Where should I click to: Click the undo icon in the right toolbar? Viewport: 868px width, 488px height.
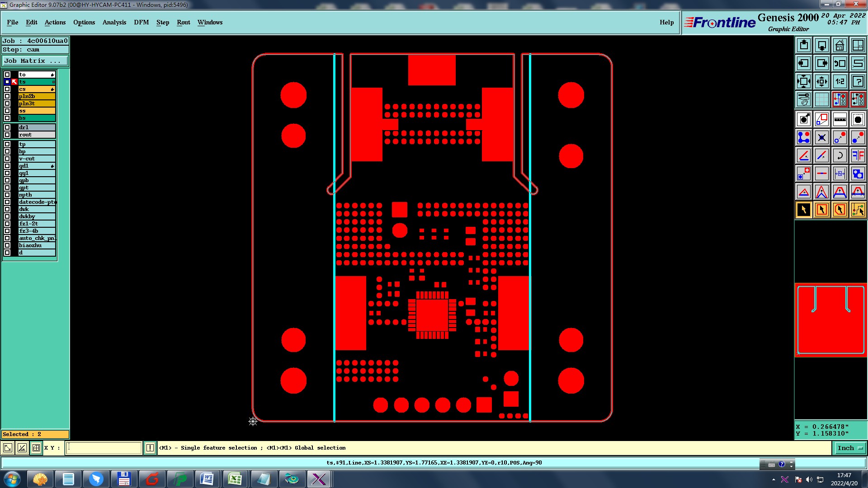coord(840,63)
